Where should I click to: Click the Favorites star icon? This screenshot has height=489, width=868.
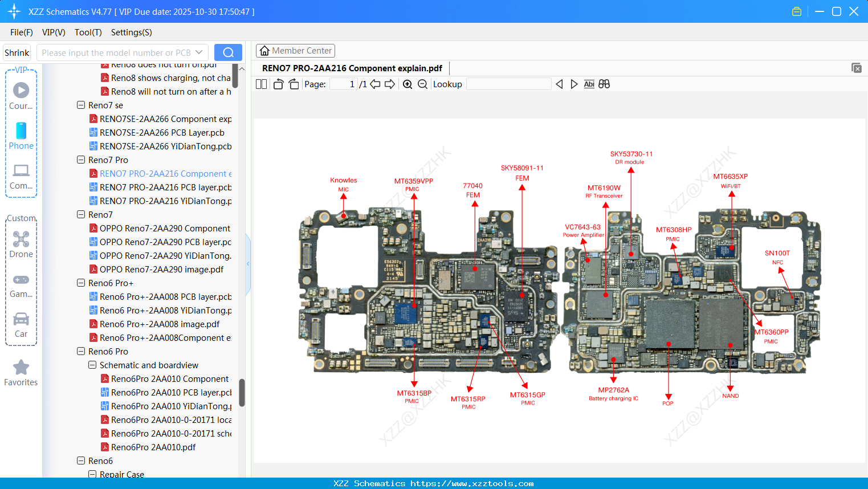(x=21, y=368)
